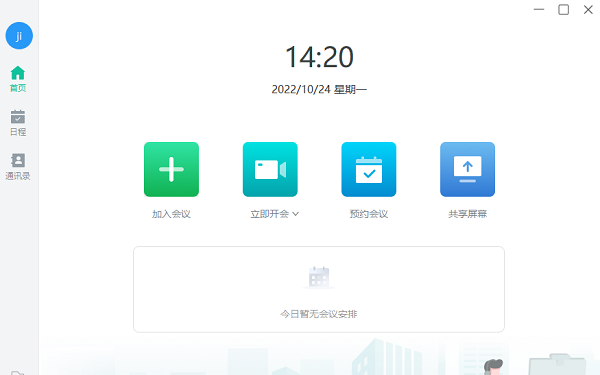Click the 加入会议 text label
This screenshot has width=600, height=375.
(171, 214)
